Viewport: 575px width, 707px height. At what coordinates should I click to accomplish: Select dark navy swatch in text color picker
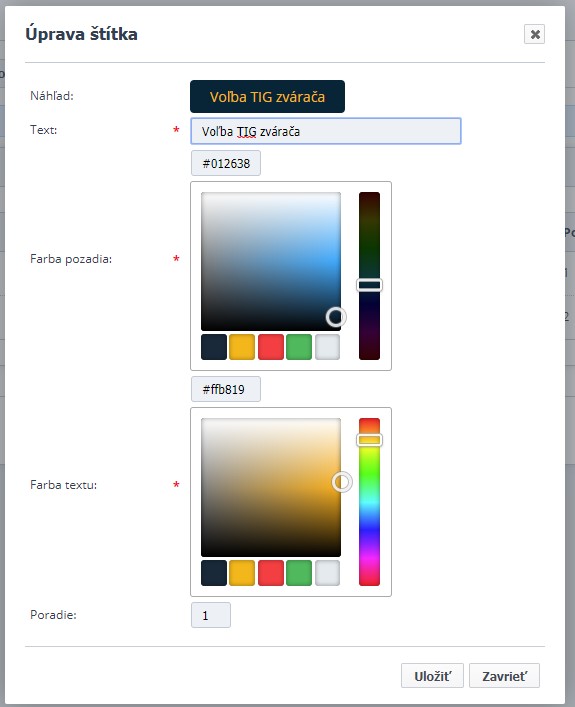214,573
